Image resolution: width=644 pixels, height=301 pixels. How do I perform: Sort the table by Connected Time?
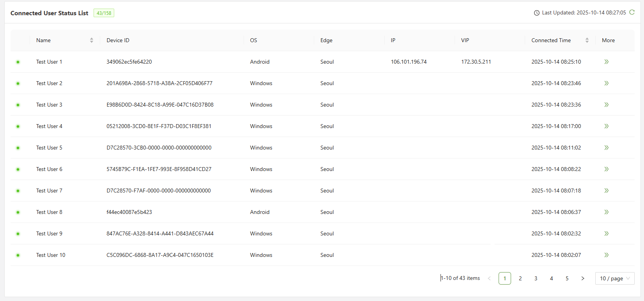[x=587, y=40]
